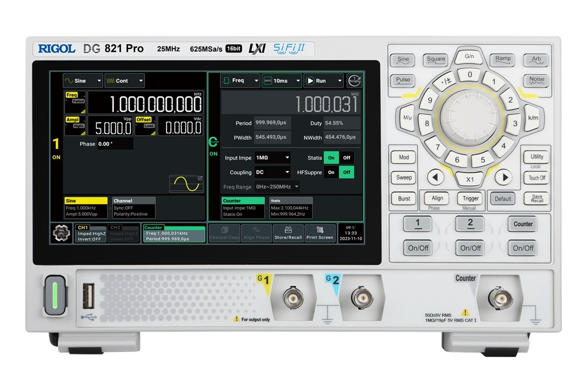Tap the rotary knob center
This screenshot has width=588, height=392.
point(470,117)
